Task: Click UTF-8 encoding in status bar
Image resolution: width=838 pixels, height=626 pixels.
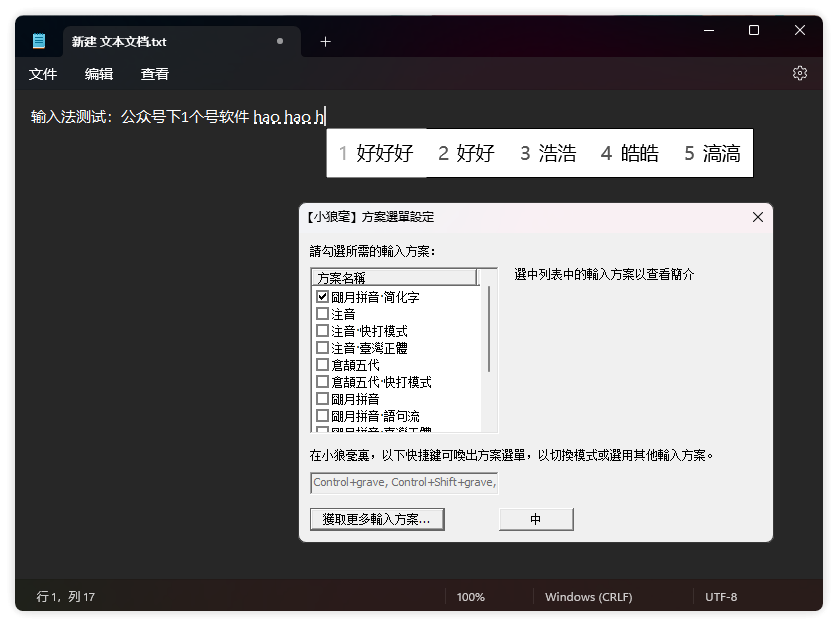Action: pos(721,597)
